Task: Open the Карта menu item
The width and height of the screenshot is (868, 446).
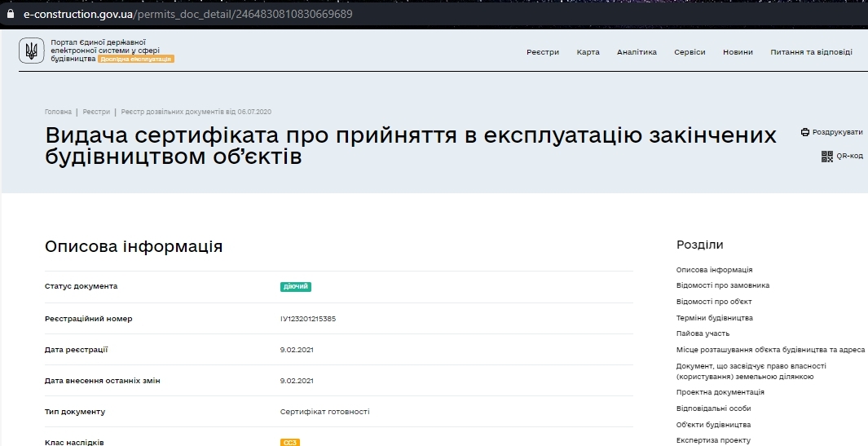Action: [x=588, y=52]
